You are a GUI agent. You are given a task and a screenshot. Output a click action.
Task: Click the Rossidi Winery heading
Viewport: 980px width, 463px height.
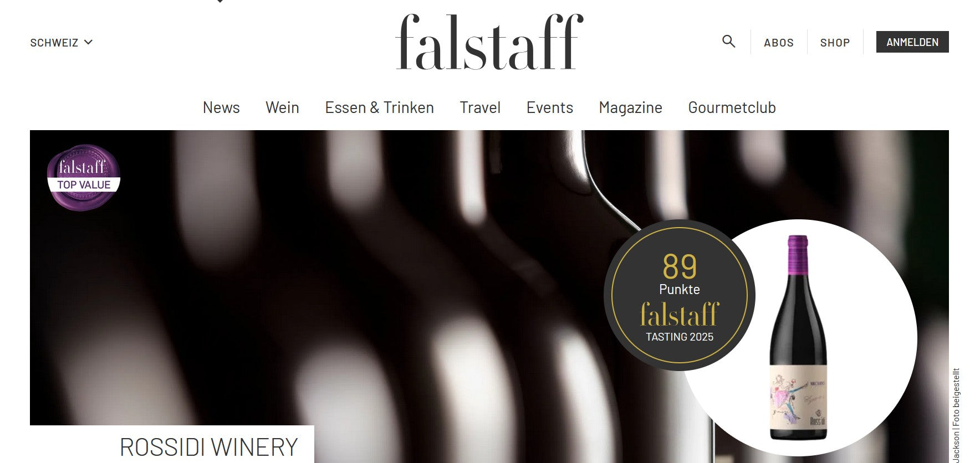pos(208,447)
